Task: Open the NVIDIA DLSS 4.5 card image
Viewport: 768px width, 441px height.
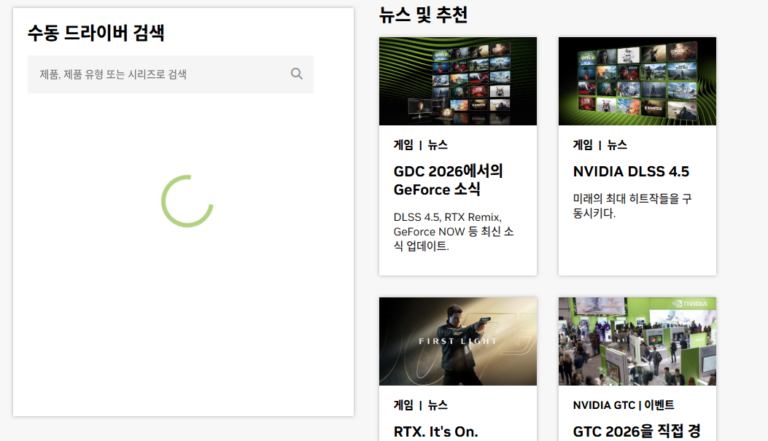Action: (x=637, y=81)
